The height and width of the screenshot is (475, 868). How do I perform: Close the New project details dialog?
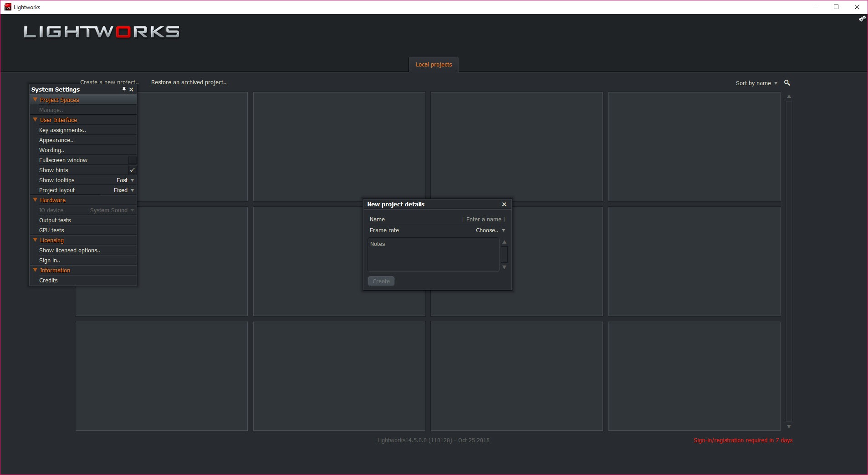coord(504,204)
